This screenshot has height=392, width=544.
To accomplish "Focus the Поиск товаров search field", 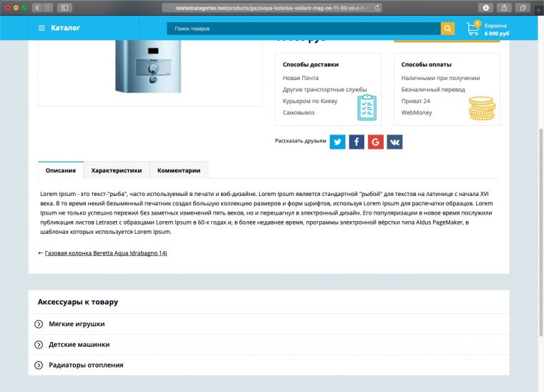I will (303, 29).
